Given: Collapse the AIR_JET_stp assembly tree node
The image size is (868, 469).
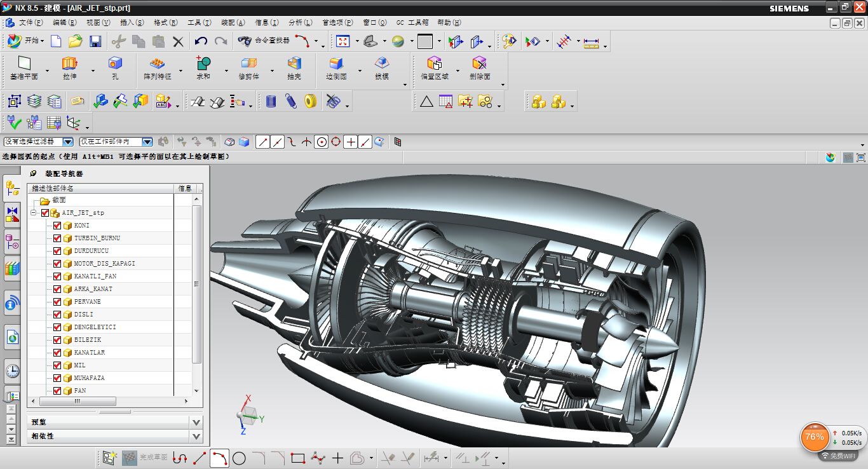Looking at the screenshot, I should (x=33, y=213).
